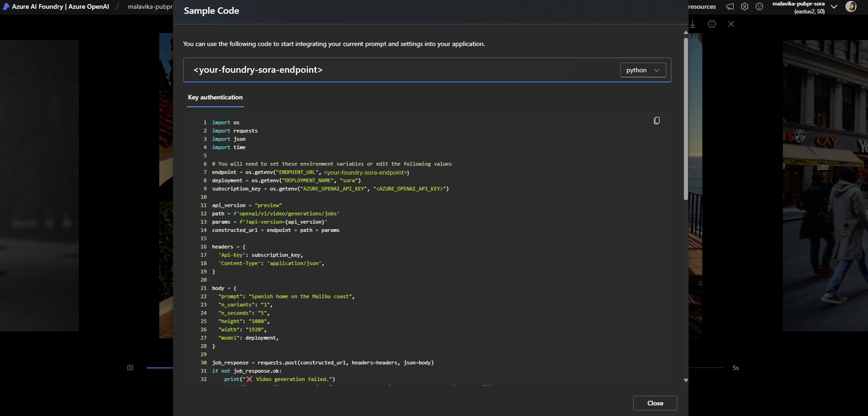
Task: Open the user profile avatar
Action: tap(851, 6)
